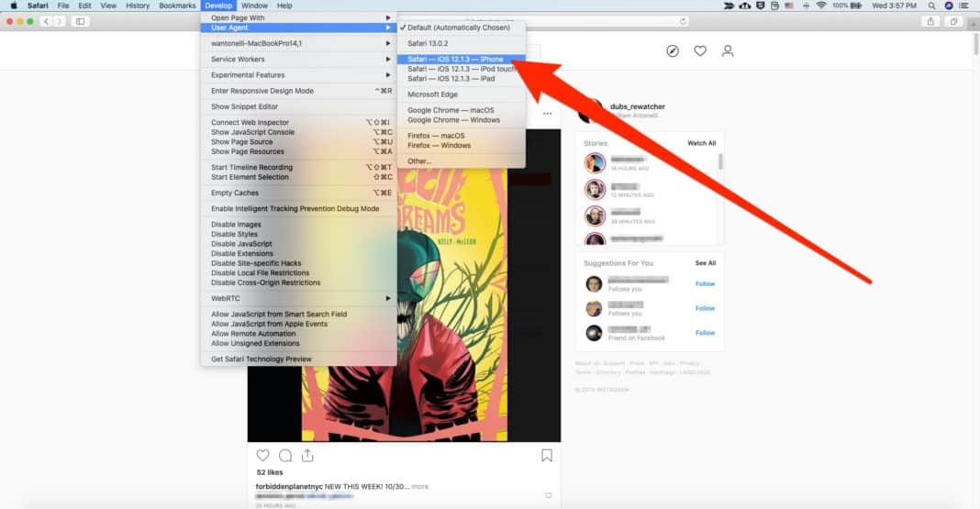Open dubs_rewatcher profile link

point(638,106)
